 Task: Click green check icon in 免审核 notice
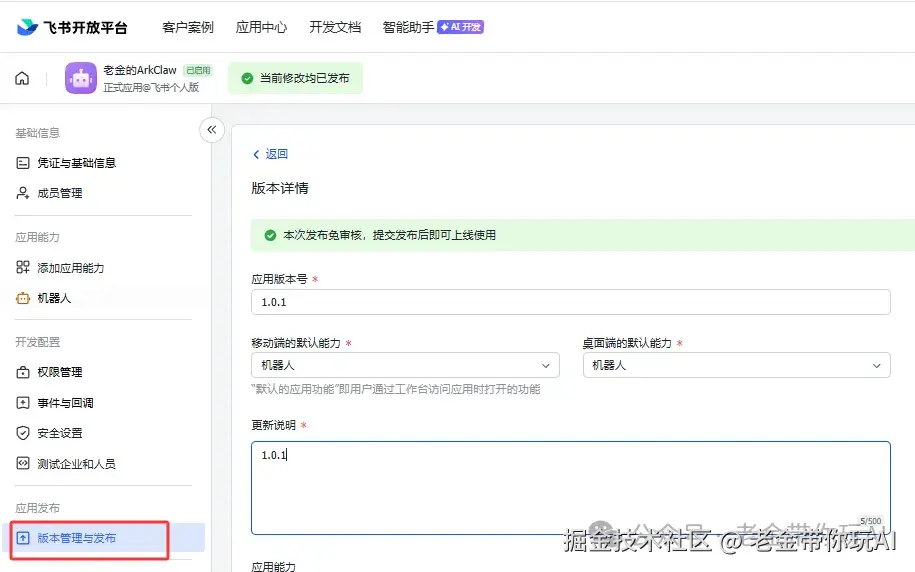click(270, 235)
